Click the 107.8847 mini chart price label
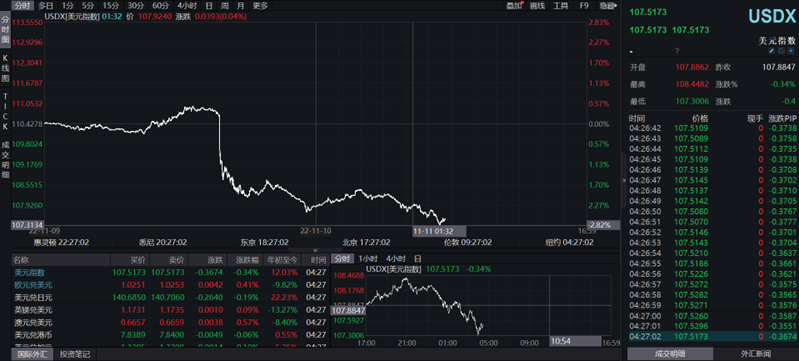Screen dimensions: 799x361 [348, 310]
